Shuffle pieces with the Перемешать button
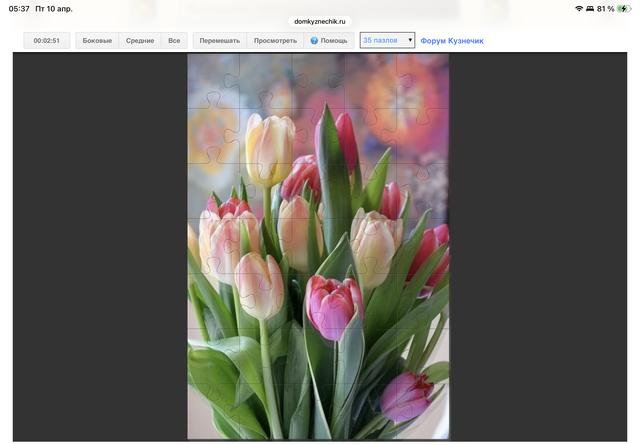The height and width of the screenshot is (445, 640). coord(219,41)
